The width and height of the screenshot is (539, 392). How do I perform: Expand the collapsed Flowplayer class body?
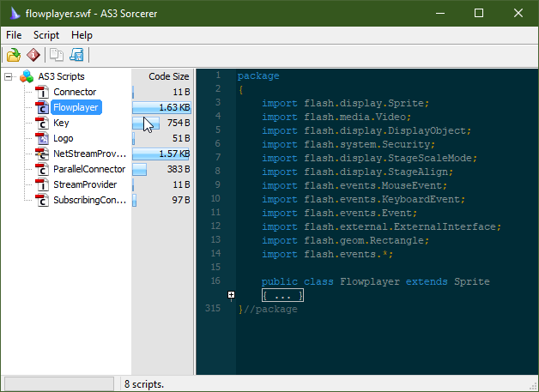(231, 295)
